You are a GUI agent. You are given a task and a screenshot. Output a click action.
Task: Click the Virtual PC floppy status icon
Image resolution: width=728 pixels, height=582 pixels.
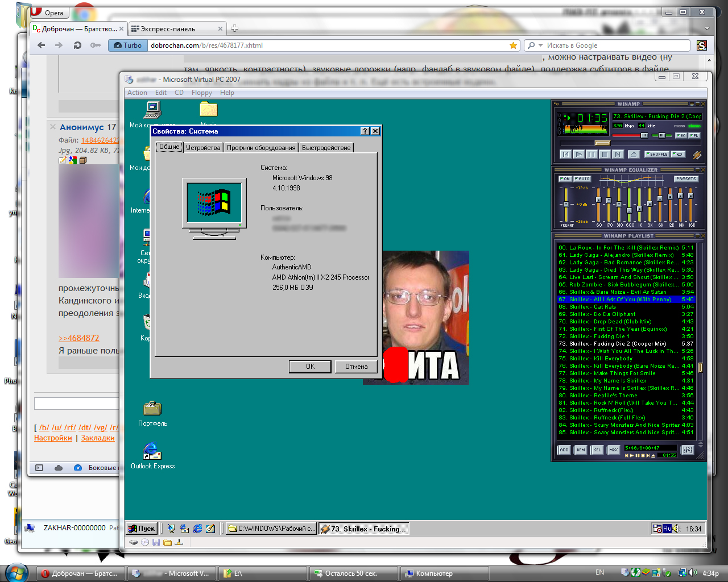point(156,542)
